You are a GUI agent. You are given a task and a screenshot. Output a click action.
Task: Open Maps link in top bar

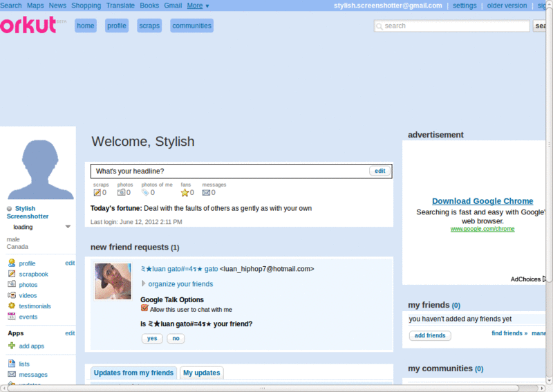tap(35, 6)
